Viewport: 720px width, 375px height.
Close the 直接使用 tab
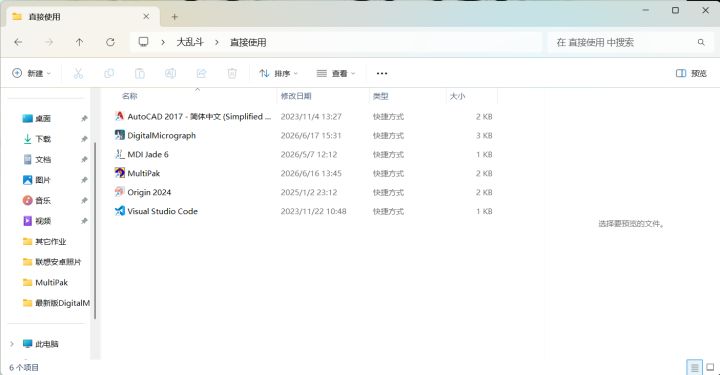tap(146, 17)
